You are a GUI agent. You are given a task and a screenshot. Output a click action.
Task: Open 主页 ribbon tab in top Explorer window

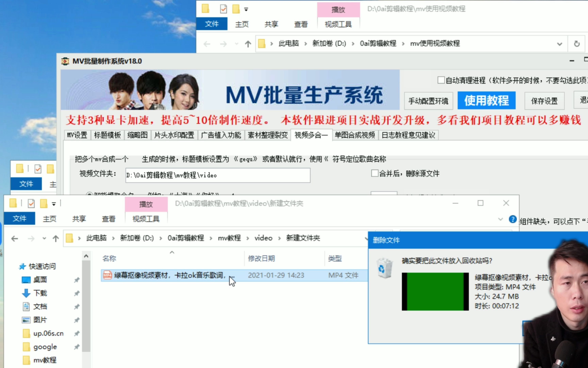(x=242, y=24)
